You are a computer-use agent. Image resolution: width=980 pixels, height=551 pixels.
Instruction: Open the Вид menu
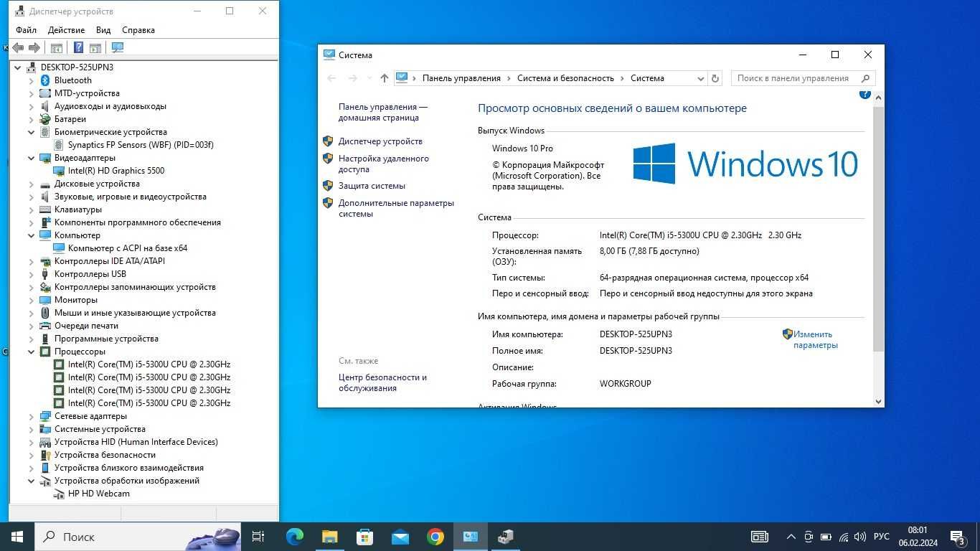point(103,30)
